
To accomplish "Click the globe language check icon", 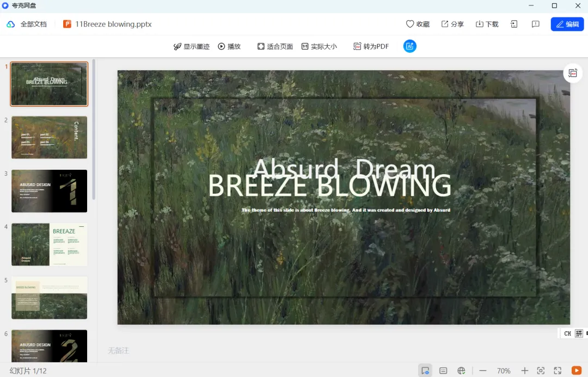I will [461, 370].
